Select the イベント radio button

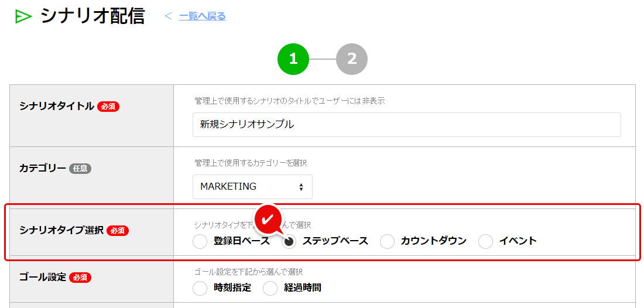click(x=486, y=241)
